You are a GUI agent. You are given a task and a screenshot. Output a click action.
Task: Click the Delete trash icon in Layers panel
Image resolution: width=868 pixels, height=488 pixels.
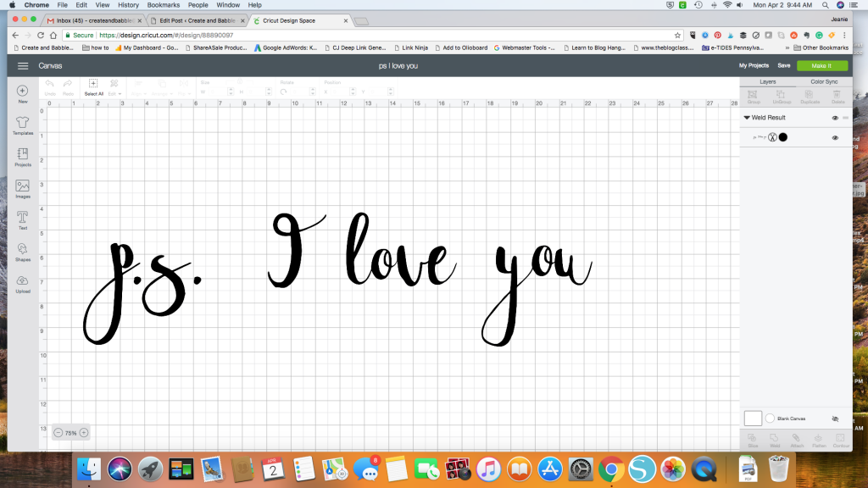[x=837, y=97]
